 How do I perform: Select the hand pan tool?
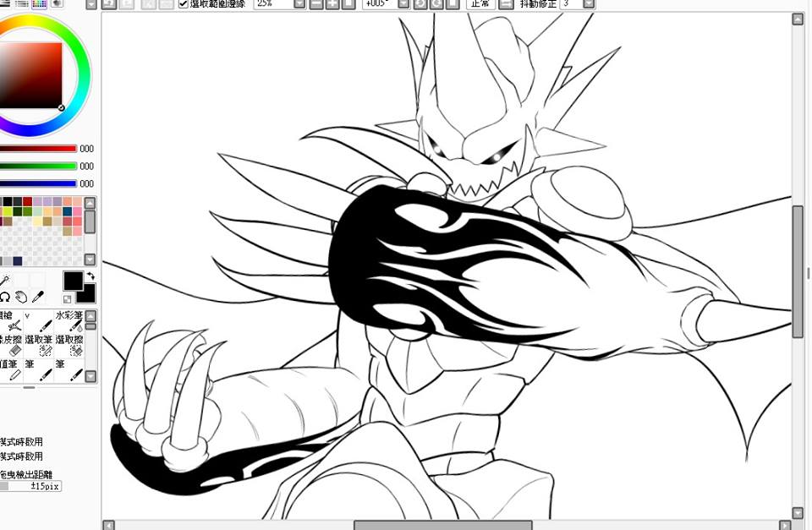coord(20,297)
